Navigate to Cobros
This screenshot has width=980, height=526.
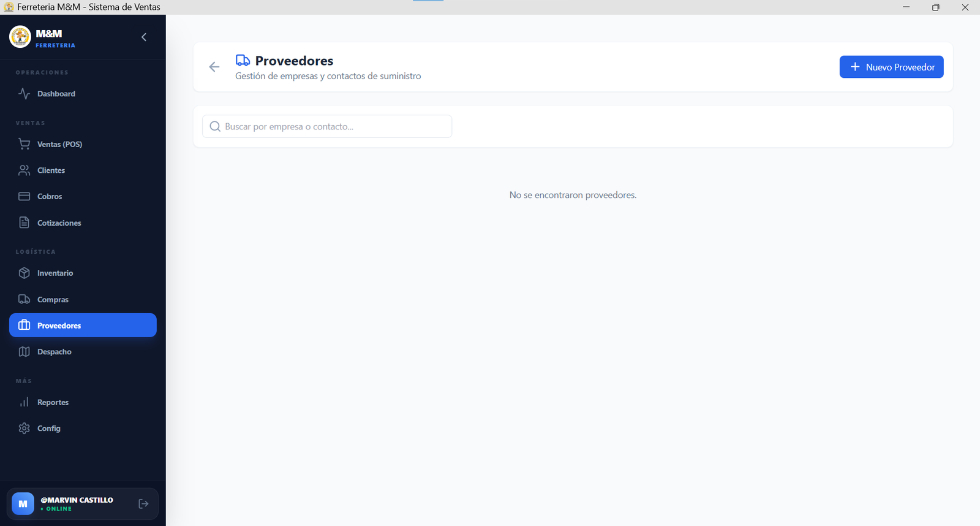[x=83, y=196]
